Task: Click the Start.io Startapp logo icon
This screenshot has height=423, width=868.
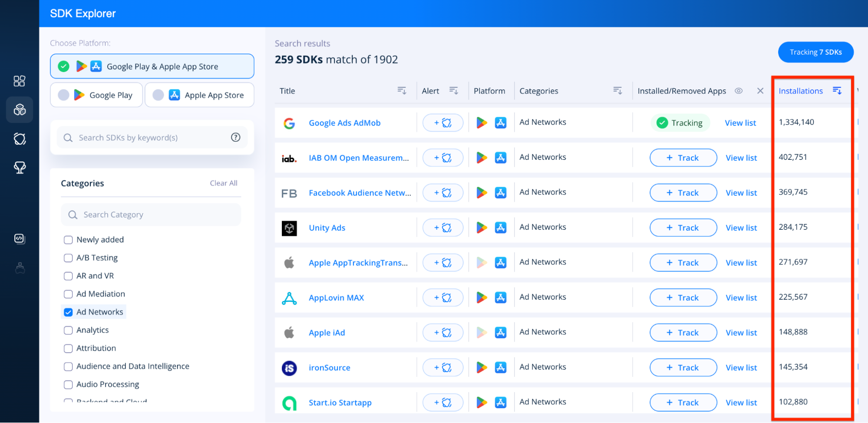Action: (x=289, y=403)
